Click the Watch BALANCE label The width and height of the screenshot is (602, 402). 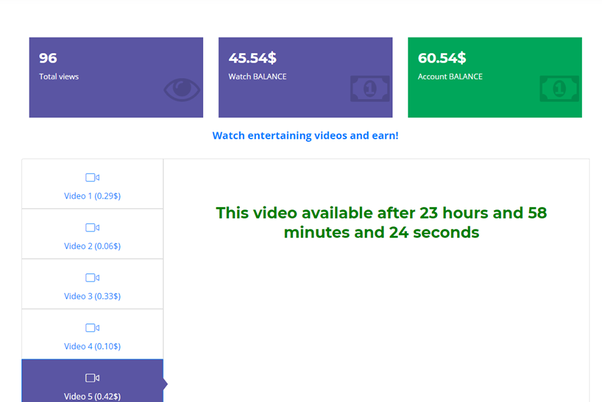257,76
